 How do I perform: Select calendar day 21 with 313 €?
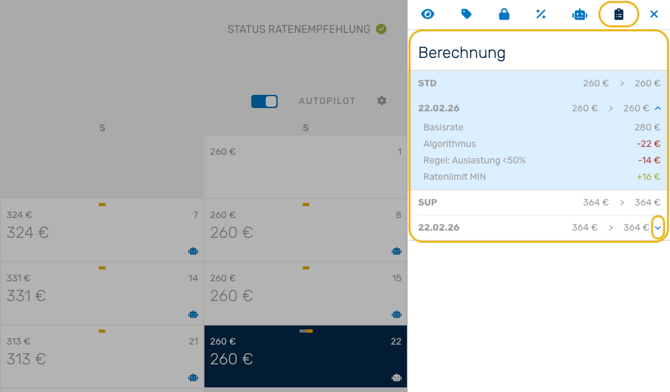[x=102, y=357]
